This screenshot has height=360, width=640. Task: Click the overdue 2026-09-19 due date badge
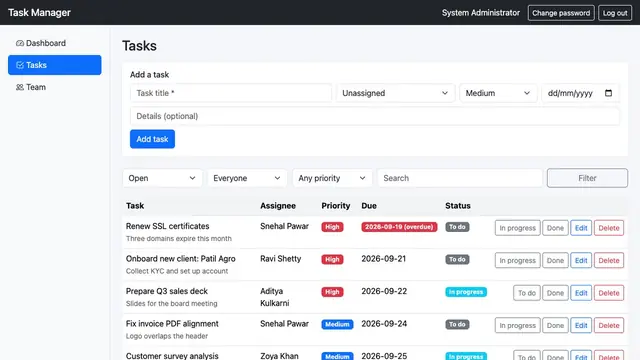tap(399, 227)
